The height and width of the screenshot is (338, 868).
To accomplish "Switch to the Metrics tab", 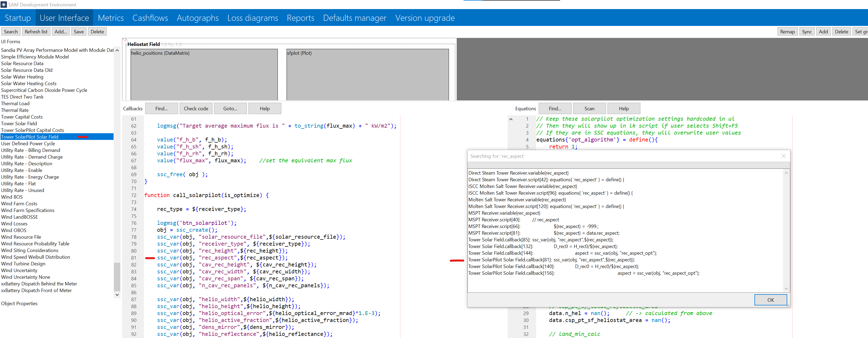I will click(111, 18).
